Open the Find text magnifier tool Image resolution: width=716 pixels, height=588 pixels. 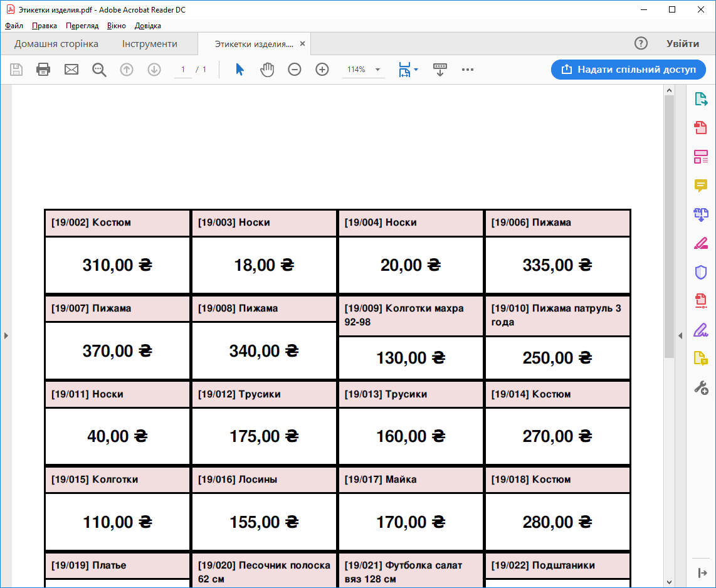coord(99,70)
